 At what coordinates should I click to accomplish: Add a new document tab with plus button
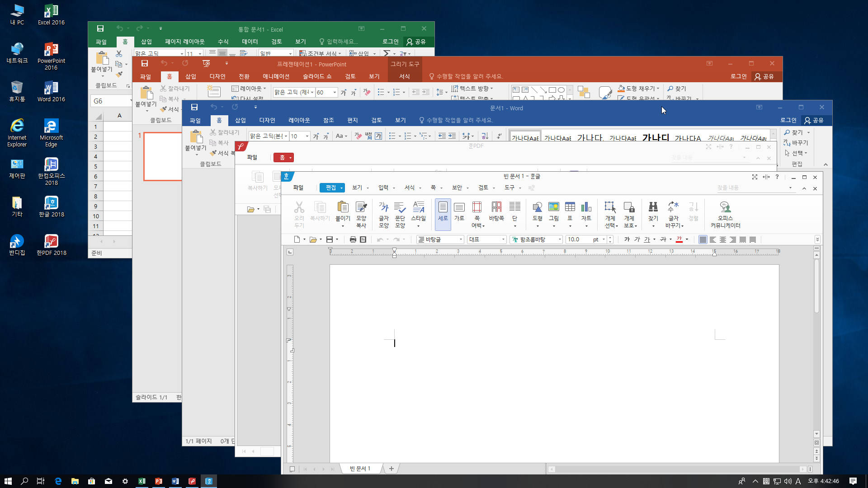tap(392, 469)
